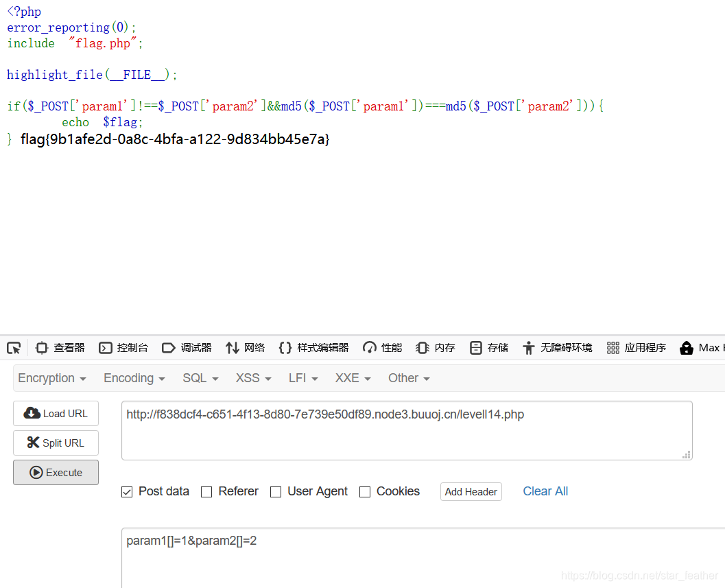Open the 调试器 debugger tab
The image size is (725, 588).
pyautogui.click(x=187, y=348)
